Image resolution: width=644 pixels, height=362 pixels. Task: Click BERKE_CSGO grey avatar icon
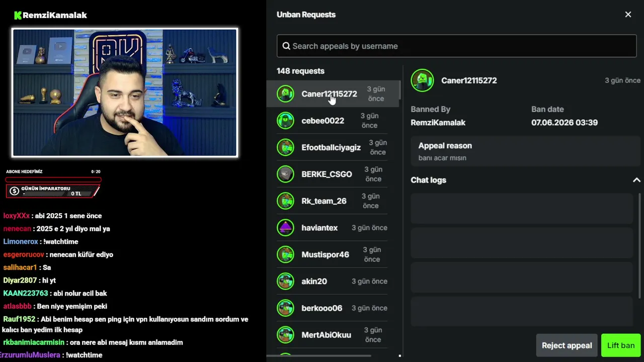[285, 174]
